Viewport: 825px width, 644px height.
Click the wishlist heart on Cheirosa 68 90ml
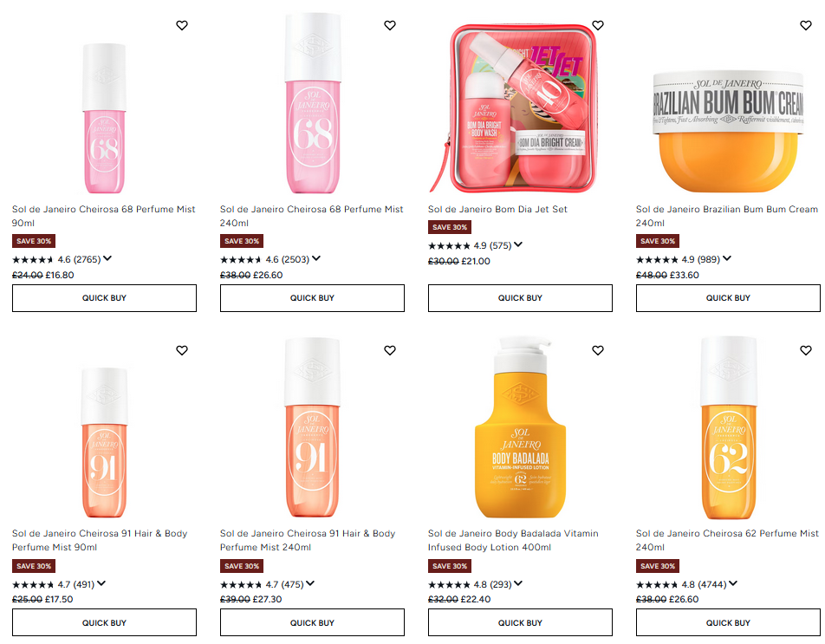182,25
